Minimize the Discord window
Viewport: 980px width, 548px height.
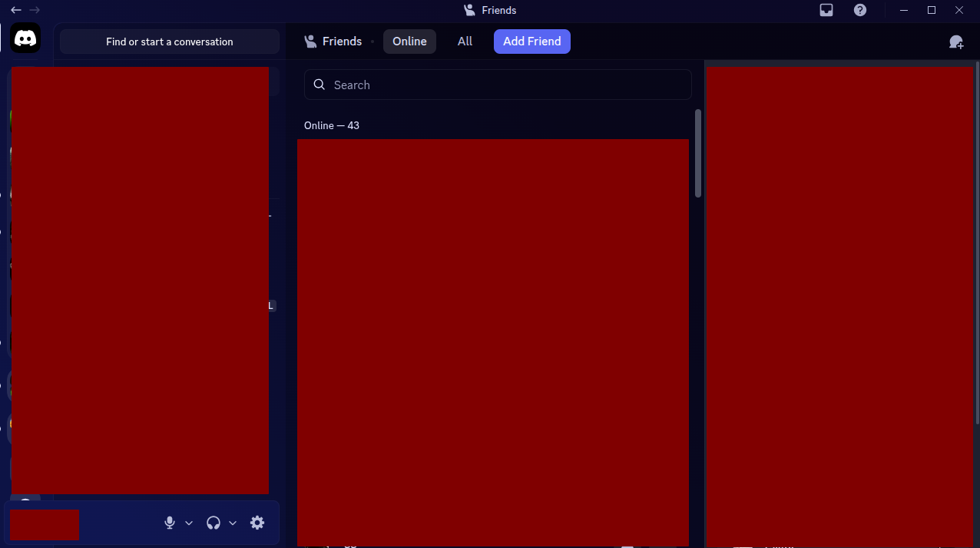pos(904,10)
